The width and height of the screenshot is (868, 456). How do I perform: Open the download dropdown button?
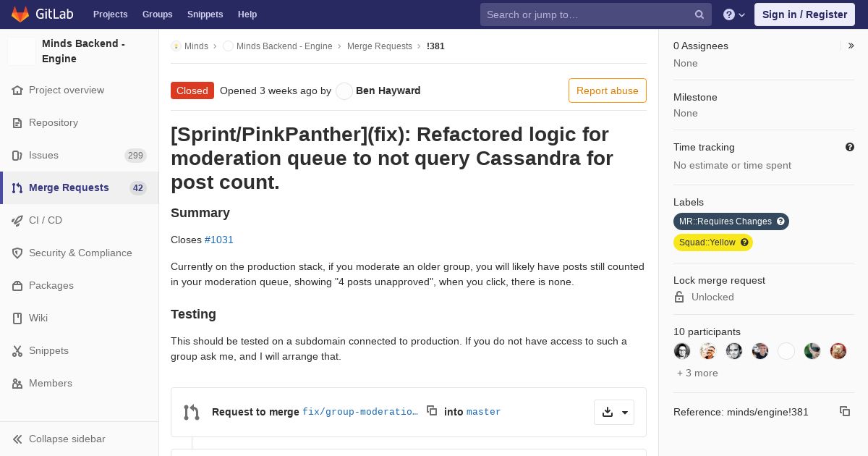(614, 412)
